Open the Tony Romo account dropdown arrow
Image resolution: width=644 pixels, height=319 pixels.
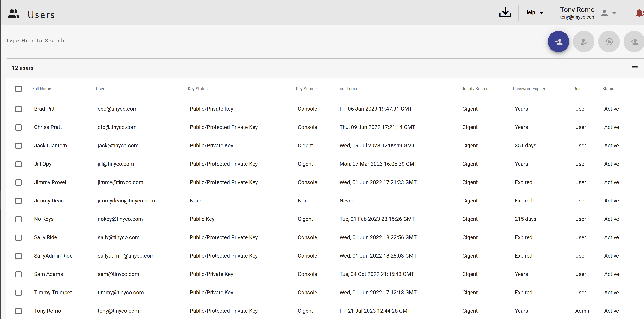pyautogui.click(x=614, y=13)
